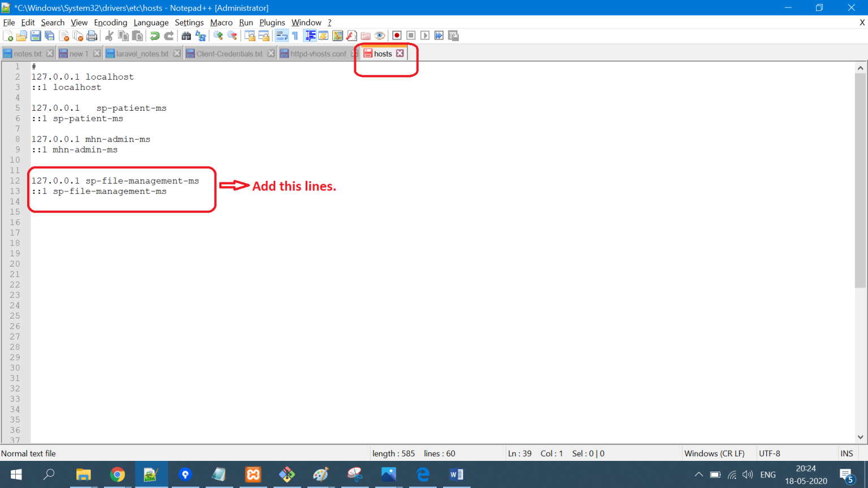This screenshot has height=488, width=868.
Task: Click the Zoom In icon
Action: coord(218,36)
